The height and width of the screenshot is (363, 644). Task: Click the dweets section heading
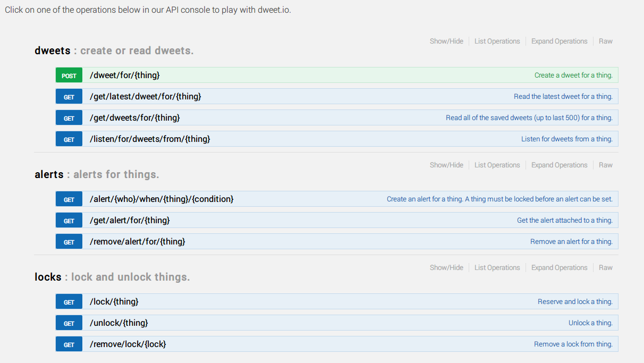click(x=53, y=50)
